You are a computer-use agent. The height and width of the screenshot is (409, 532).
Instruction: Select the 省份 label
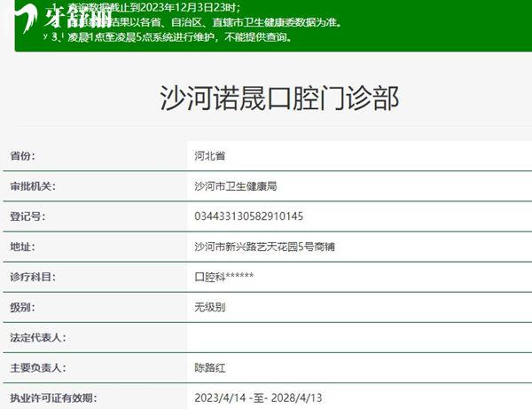22,156
